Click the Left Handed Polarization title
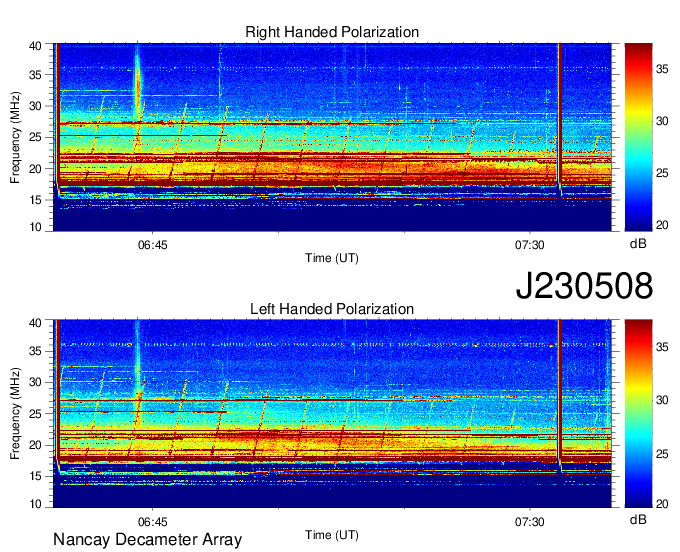680x552 pixels. [332, 309]
